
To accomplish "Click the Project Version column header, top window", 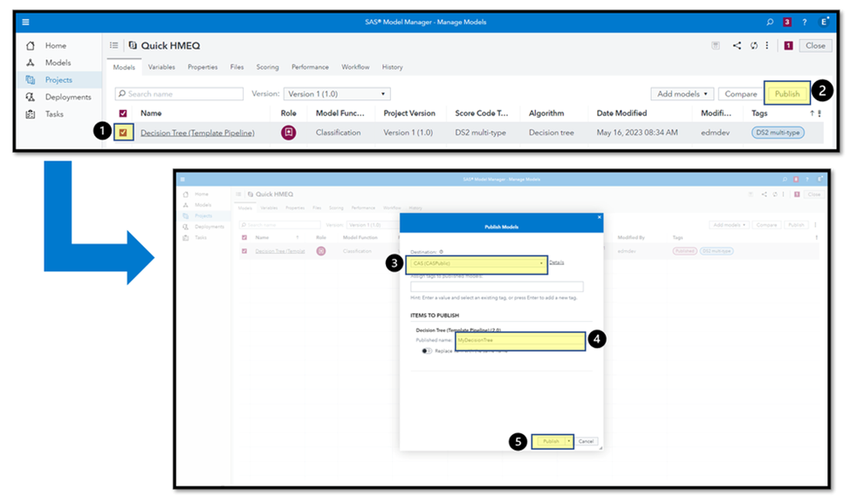I will [x=409, y=113].
